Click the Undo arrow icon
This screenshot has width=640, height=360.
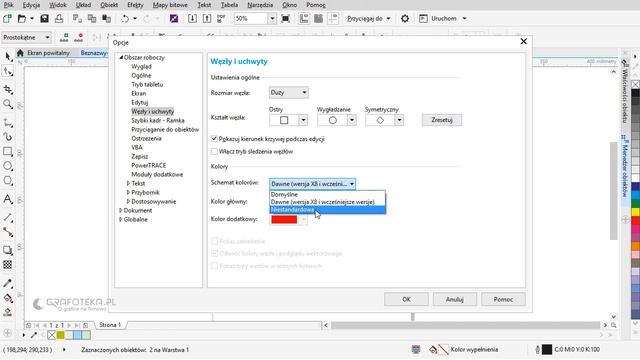point(125,18)
